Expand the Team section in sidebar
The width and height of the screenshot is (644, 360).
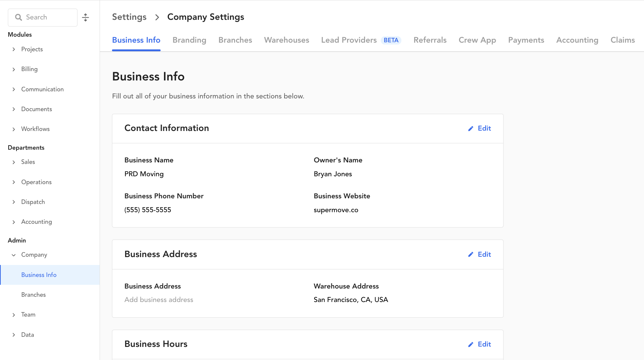(x=14, y=315)
